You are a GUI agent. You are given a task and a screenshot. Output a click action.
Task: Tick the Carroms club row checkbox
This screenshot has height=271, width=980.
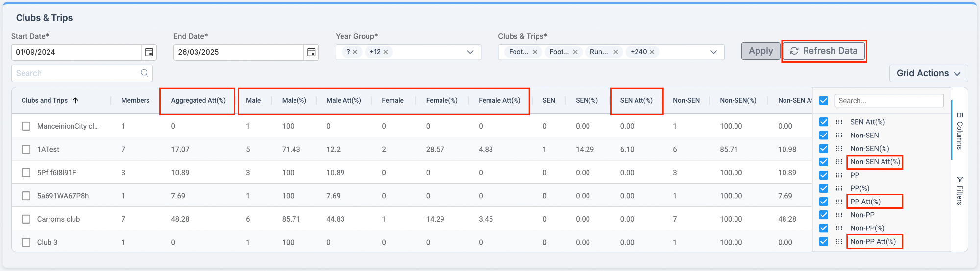(x=26, y=219)
